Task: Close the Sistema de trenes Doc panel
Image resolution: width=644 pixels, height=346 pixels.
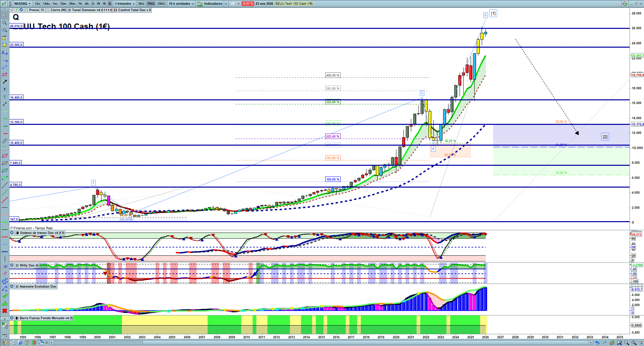Action: [x=12, y=233]
